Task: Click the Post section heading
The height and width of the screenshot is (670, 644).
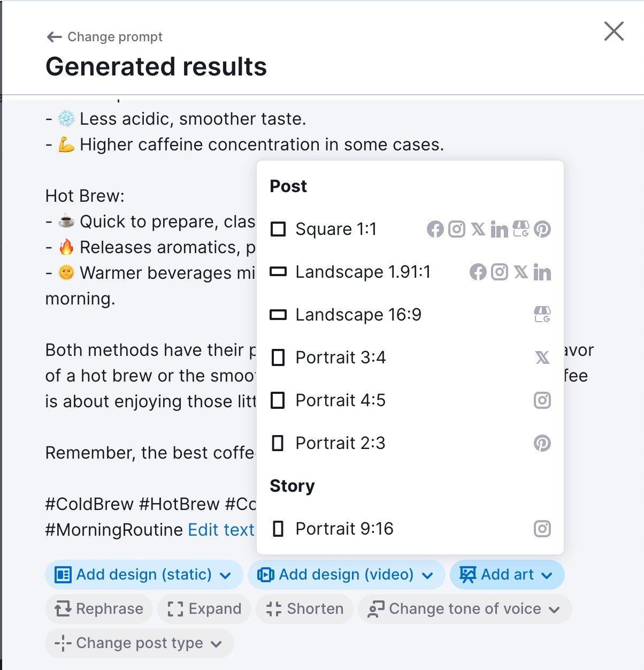Action: pyautogui.click(x=288, y=186)
